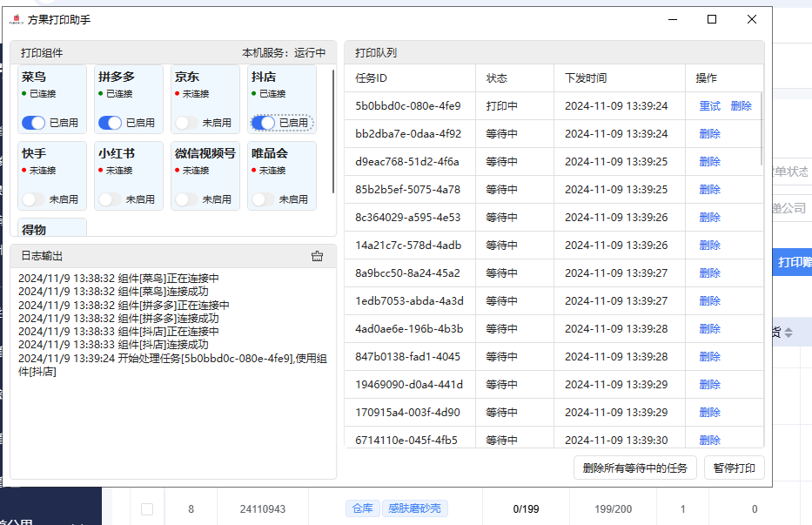Viewport: 812px width, 525px height.
Task: Click 删除所有等待中的任务 button
Action: coord(635,468)
